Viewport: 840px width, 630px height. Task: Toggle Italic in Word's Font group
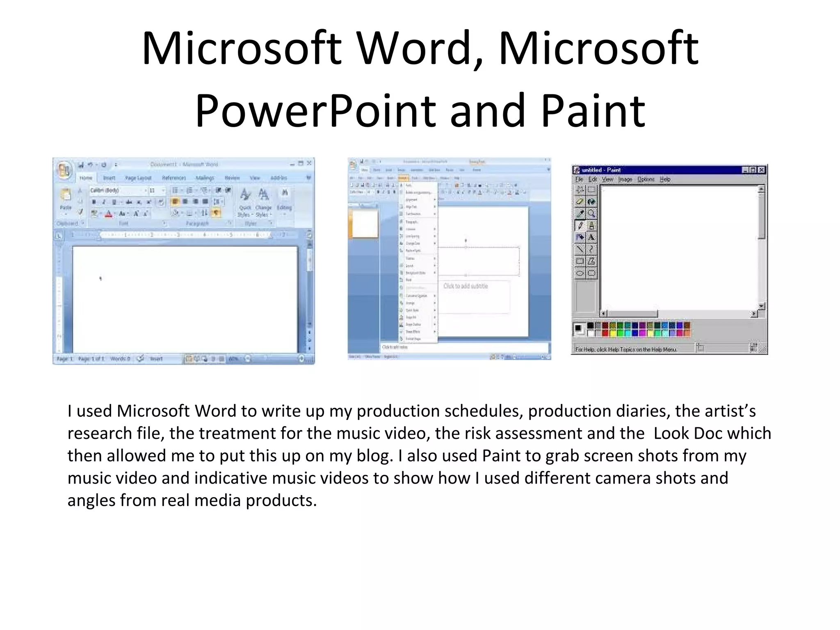(x=104, y=202)
